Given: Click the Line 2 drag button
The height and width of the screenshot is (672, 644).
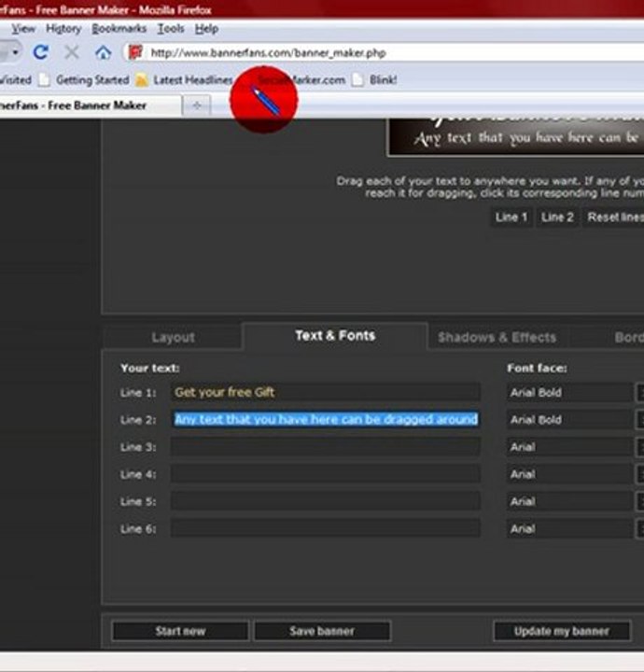Looking at the screenshot, I should click(557, 217).
